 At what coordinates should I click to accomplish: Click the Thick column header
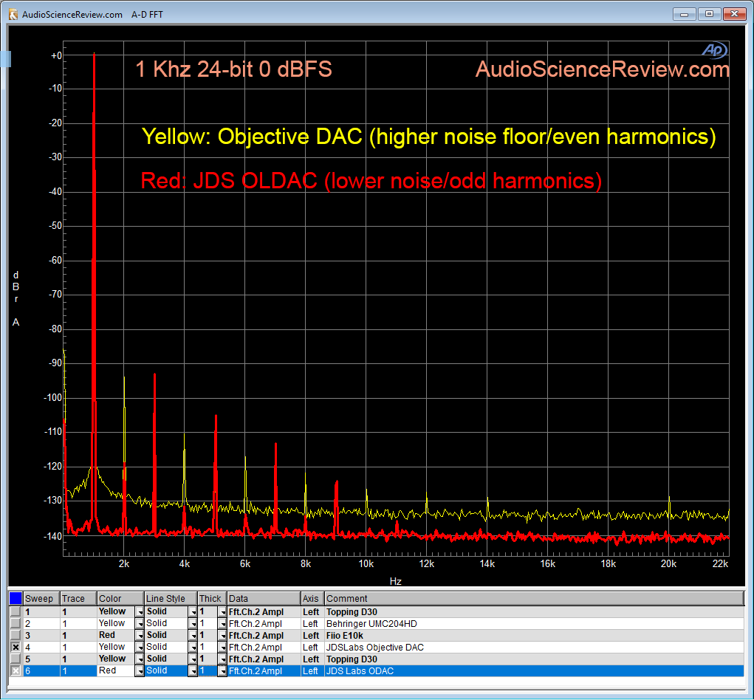213,599
